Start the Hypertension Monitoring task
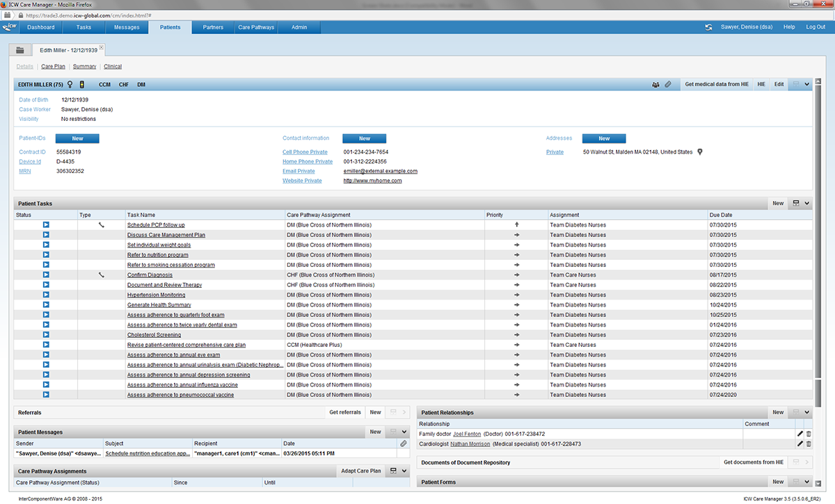Screen dimensions: 835x504 pos(46,295)
